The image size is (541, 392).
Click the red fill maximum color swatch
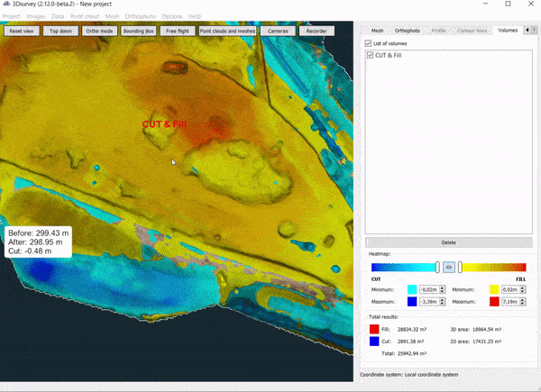click(493, 300)
